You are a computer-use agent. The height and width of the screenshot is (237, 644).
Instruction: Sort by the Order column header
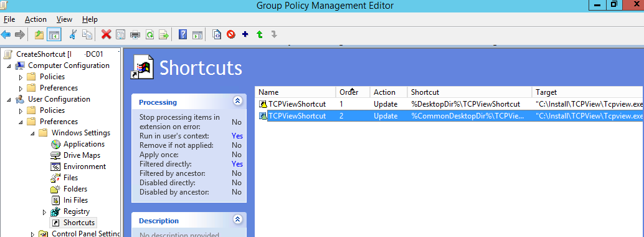point(353,92)
